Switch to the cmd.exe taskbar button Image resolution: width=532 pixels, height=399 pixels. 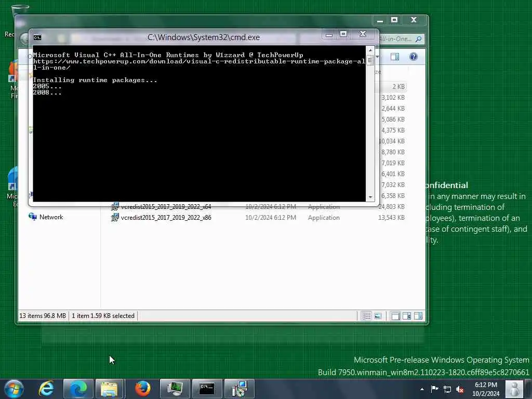[x=207, y=389]
